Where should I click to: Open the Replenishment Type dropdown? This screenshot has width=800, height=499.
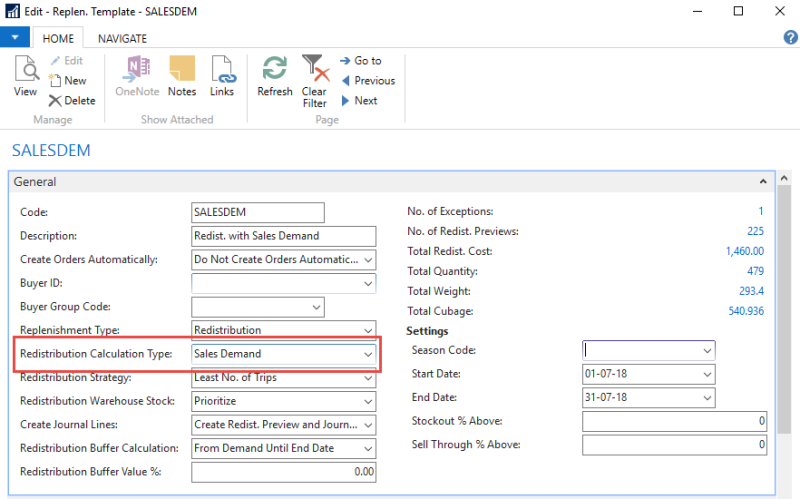(x=368, y=330)
